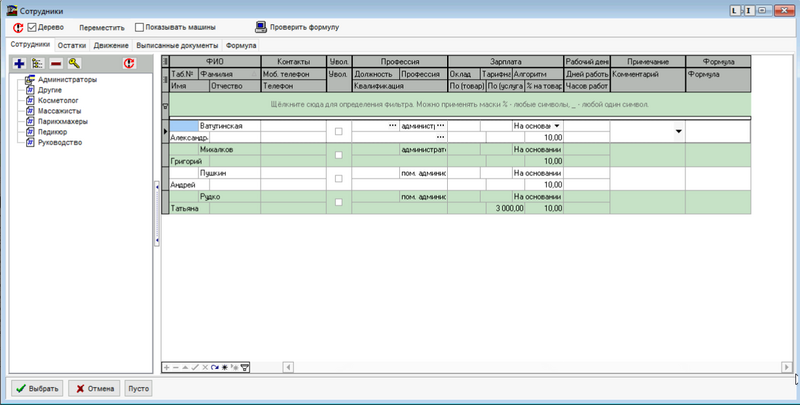
Task: Click the Отмена button
Action: coord(95,388)
